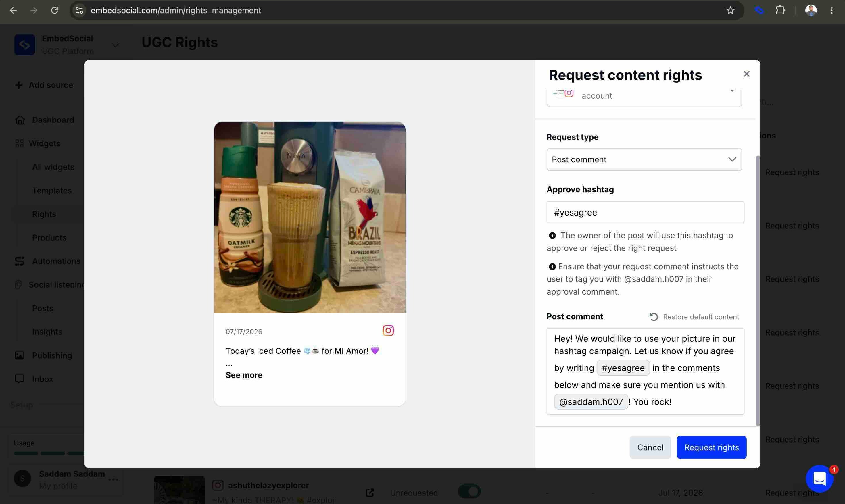
Task: Select Insights in sidebar
Action: pos(47,332)
